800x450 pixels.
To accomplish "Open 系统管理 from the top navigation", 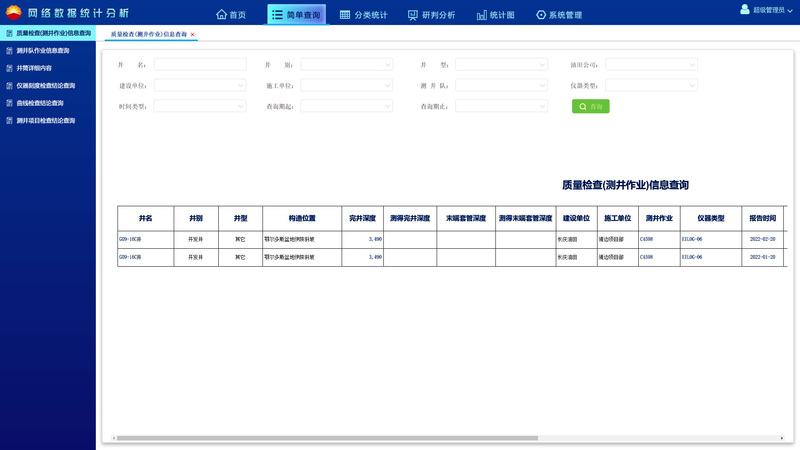I will (541, 15).
